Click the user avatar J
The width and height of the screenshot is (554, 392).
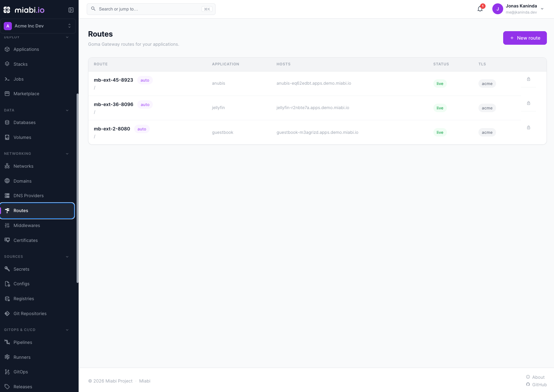tap(498, 9)
